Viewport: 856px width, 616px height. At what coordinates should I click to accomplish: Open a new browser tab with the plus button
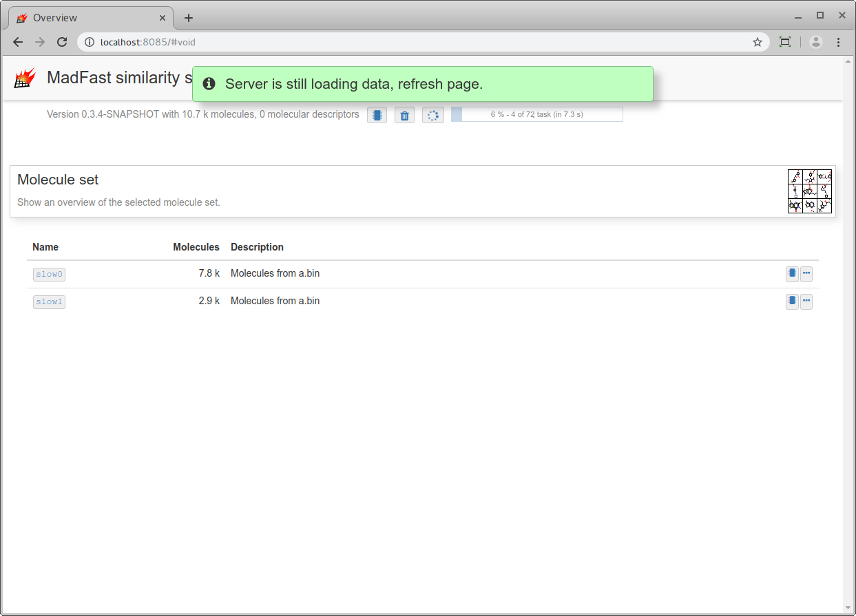tap(189, 17)
